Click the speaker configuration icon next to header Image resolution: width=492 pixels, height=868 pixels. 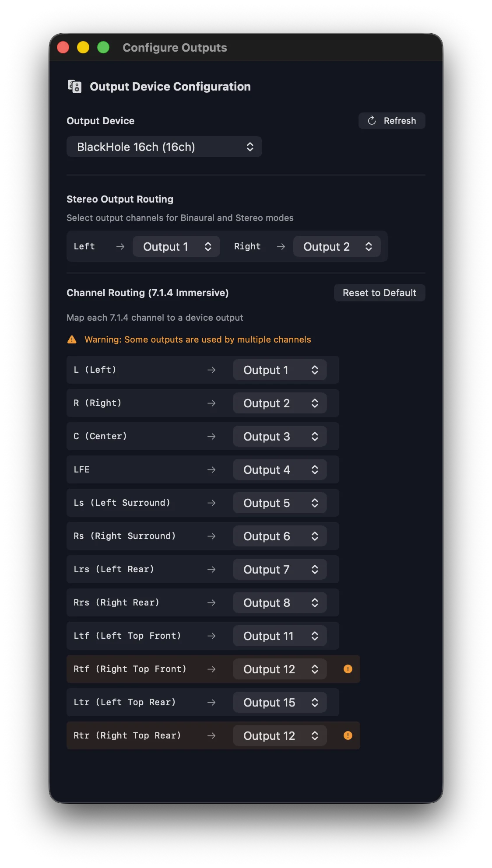[74, 86]
